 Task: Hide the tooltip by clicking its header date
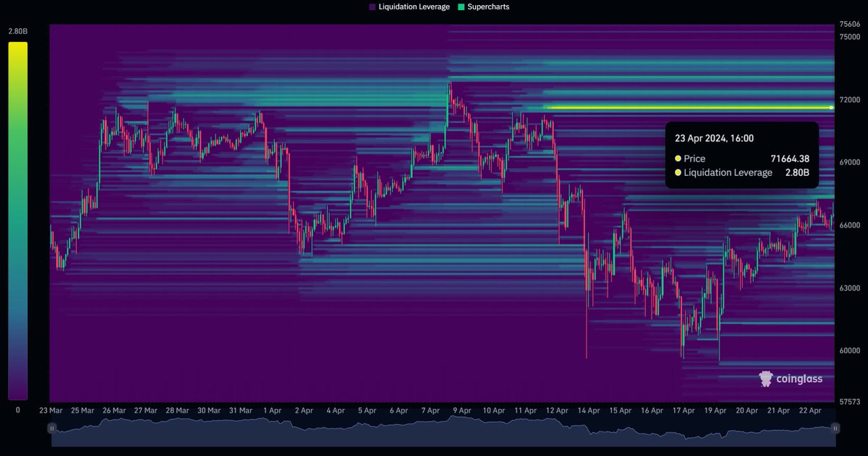coord(715,138)
